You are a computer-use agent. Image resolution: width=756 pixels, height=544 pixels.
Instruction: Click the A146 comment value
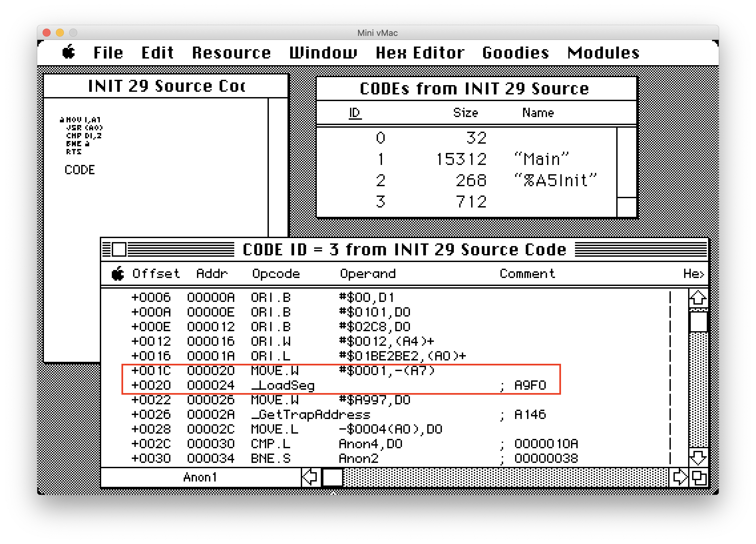530,414
